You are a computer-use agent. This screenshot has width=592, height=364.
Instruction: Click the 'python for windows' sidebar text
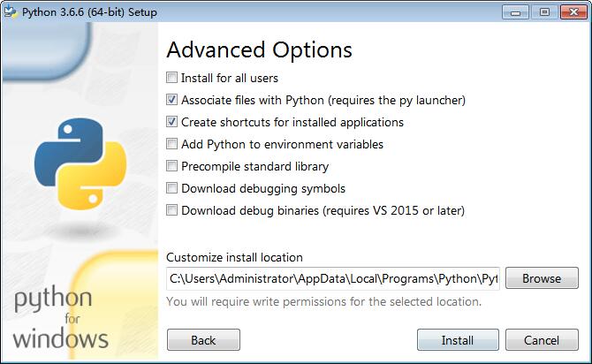(x=60, y=317)
